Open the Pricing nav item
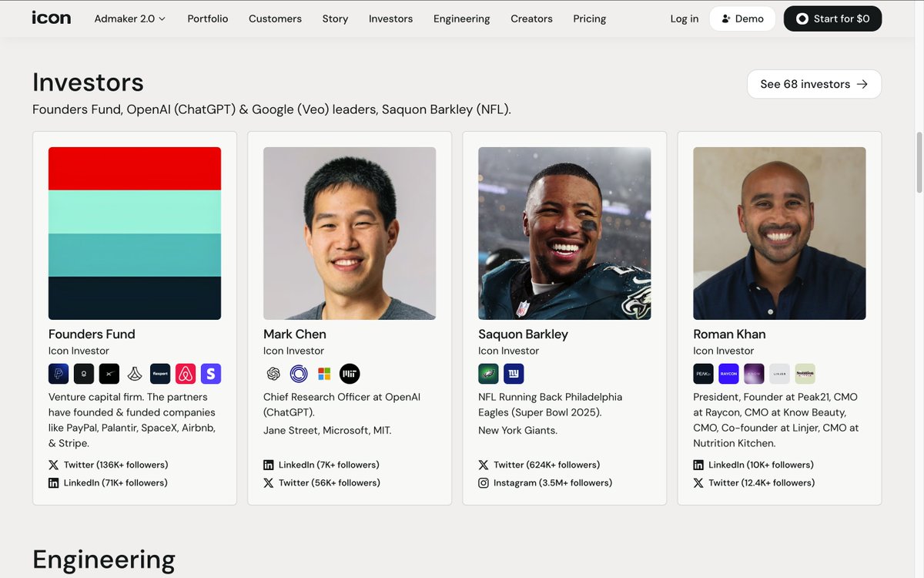The width and height of the screenshot is (924, 578). (589, 18)
